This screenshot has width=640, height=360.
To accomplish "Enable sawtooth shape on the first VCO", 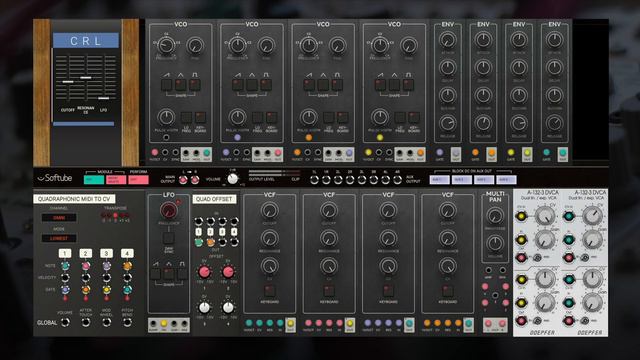I will pos(167,85).
